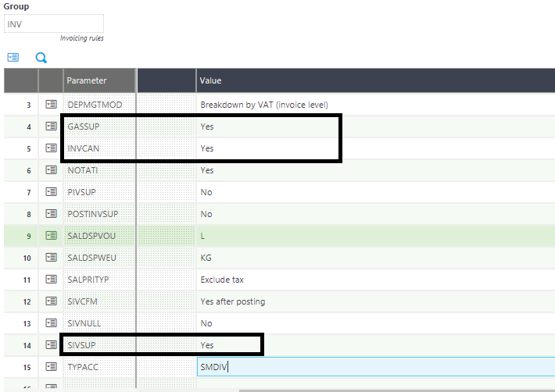555x392 pixels.
Task: Select the SALPRITYP parameter cell
Action: pyautogui.click(x=99, y=280)
